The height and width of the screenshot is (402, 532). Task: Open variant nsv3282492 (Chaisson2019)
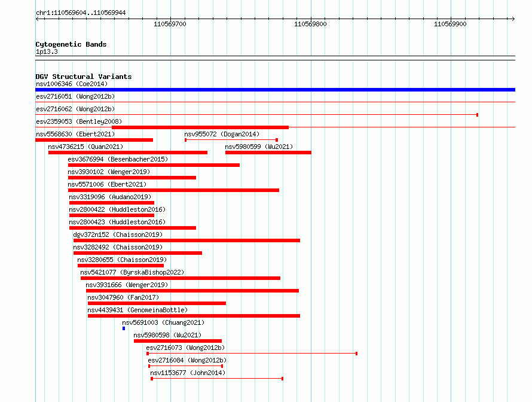click(118, 247)
